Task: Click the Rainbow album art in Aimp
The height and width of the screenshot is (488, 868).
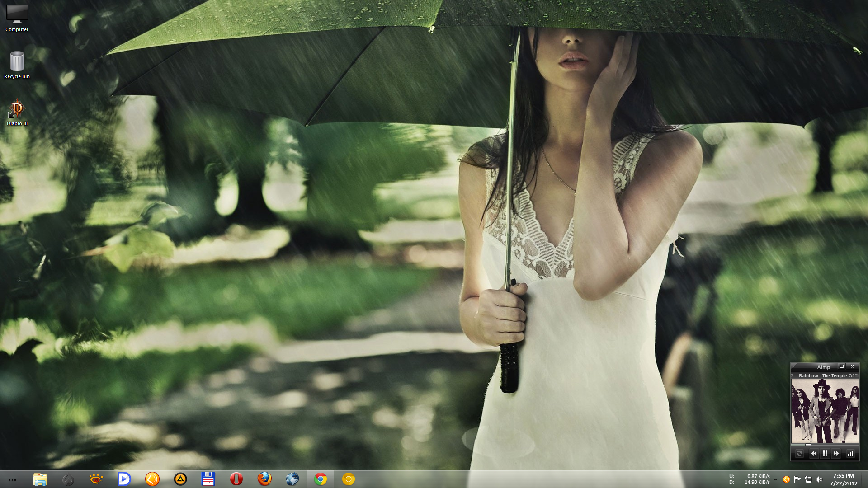Action: point(825,412)
